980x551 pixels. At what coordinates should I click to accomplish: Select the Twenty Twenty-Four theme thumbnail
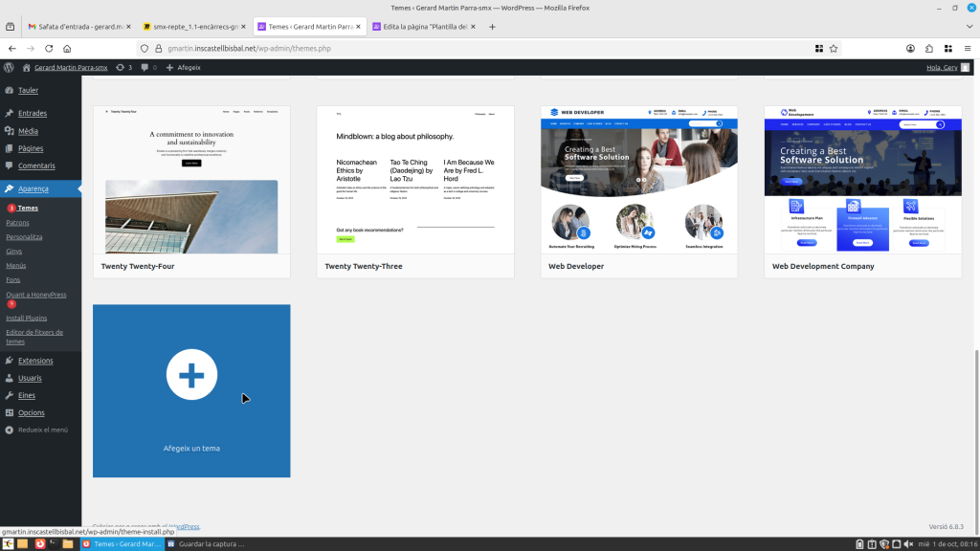tap(191, 180)
